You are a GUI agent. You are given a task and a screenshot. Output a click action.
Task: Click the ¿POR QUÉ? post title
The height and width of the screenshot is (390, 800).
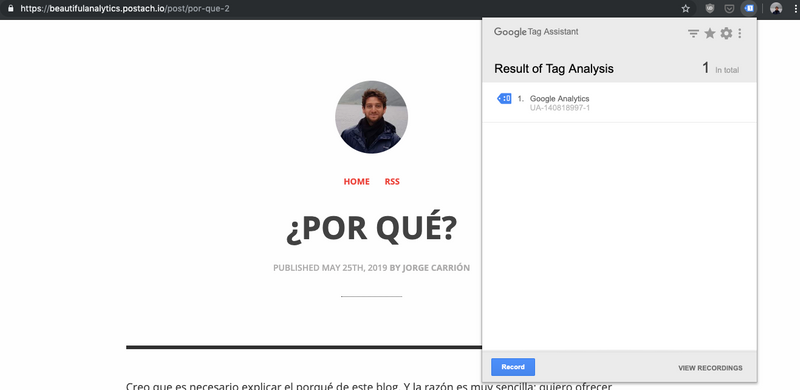point(371,229)
